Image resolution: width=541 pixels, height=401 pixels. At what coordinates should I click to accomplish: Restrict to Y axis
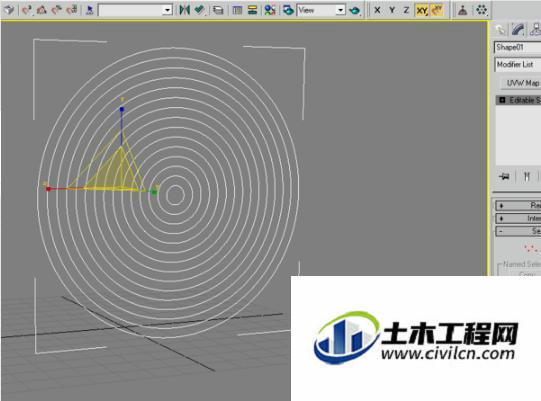click(392, 10)
